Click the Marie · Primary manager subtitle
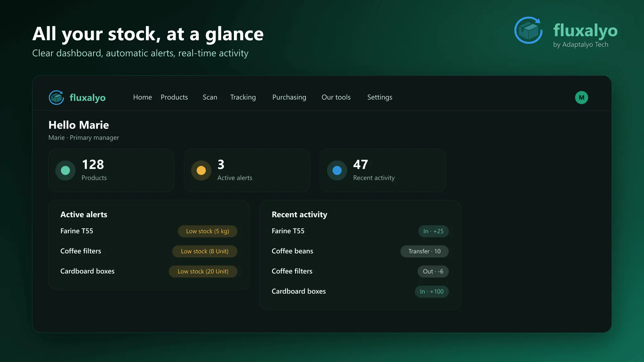The image size is (644, 362). pos(84,138)
